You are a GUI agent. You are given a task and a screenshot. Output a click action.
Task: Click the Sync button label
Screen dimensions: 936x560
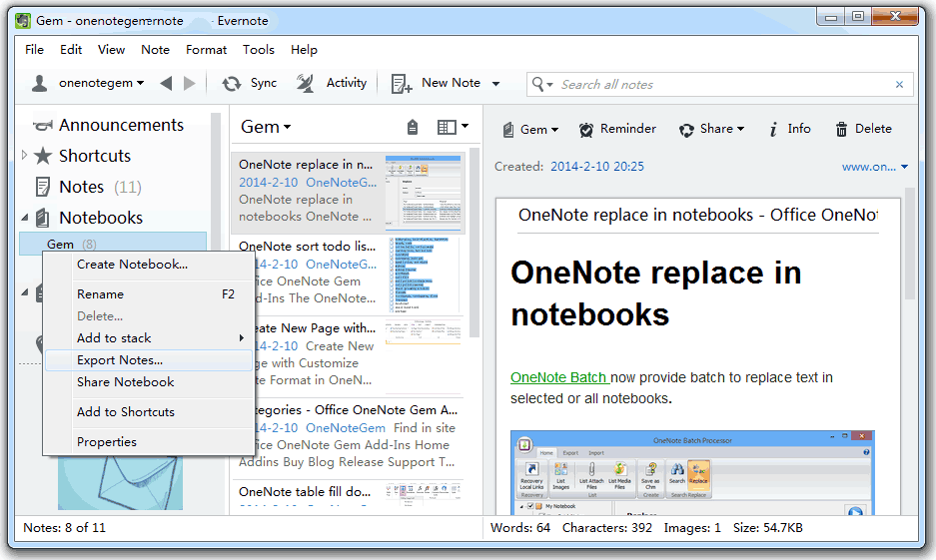click(264, 83)
